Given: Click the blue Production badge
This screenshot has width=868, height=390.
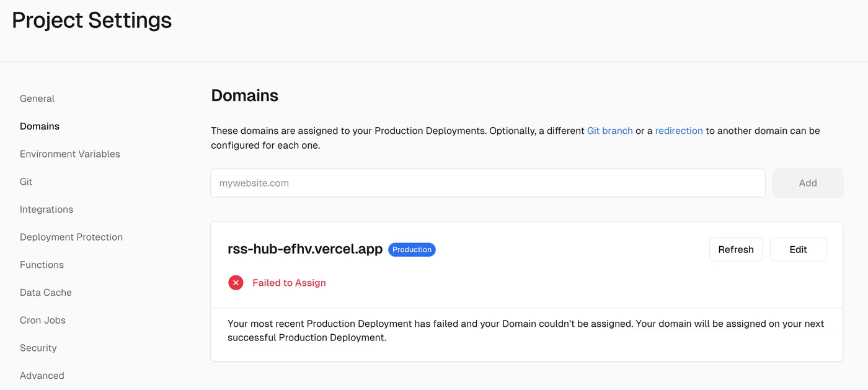Looking at the screenshot, I should (412, 249).
